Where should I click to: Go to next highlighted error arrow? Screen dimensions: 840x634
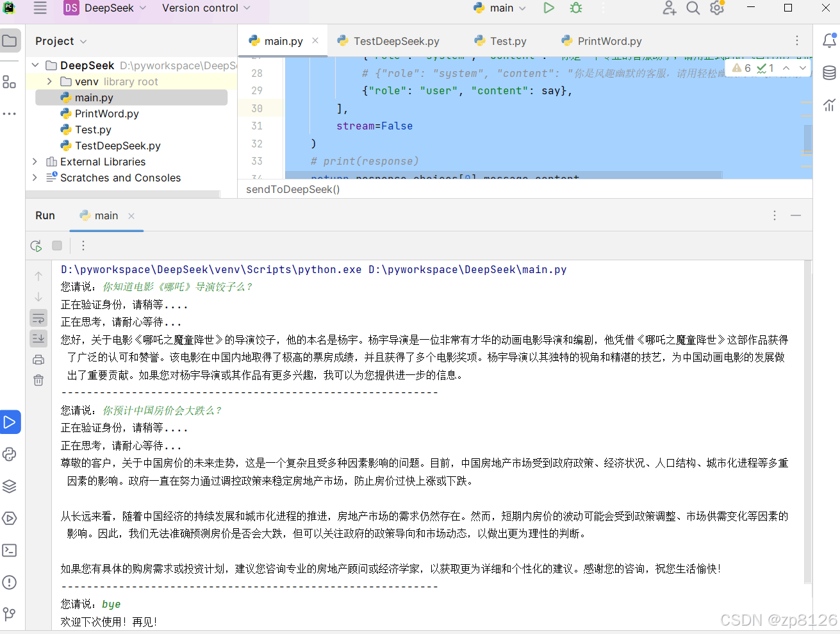802,68
